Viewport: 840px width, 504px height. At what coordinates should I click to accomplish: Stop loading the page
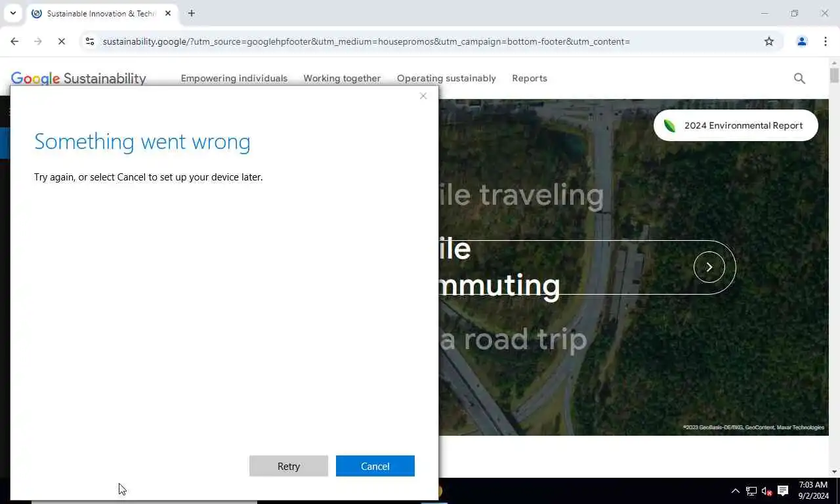point(62,41)
